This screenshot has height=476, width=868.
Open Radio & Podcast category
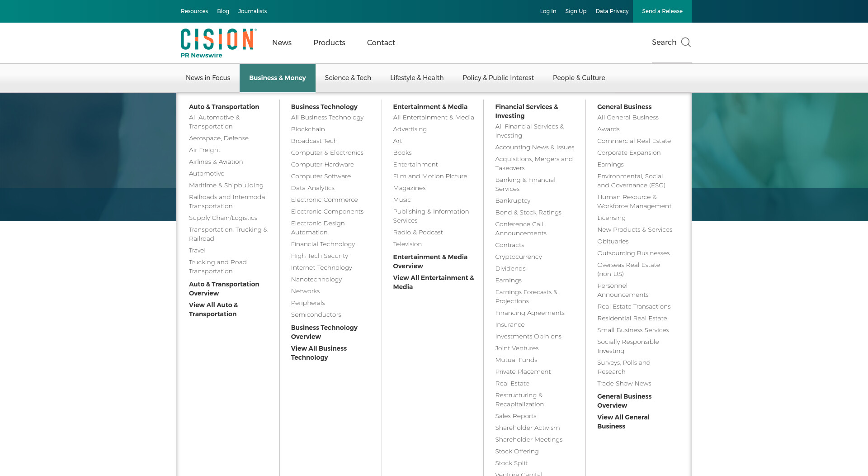click(418, 233)
